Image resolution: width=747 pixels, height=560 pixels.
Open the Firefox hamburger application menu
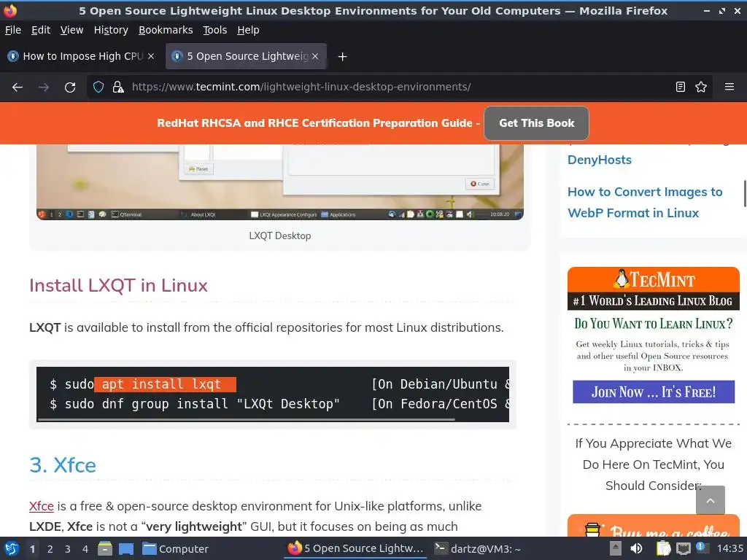click(x=729, y=87)
